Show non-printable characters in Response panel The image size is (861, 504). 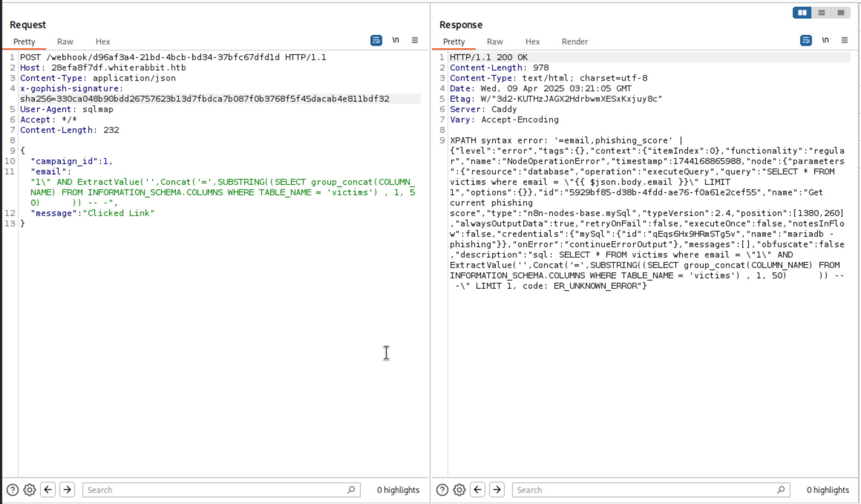click(825, 40)
